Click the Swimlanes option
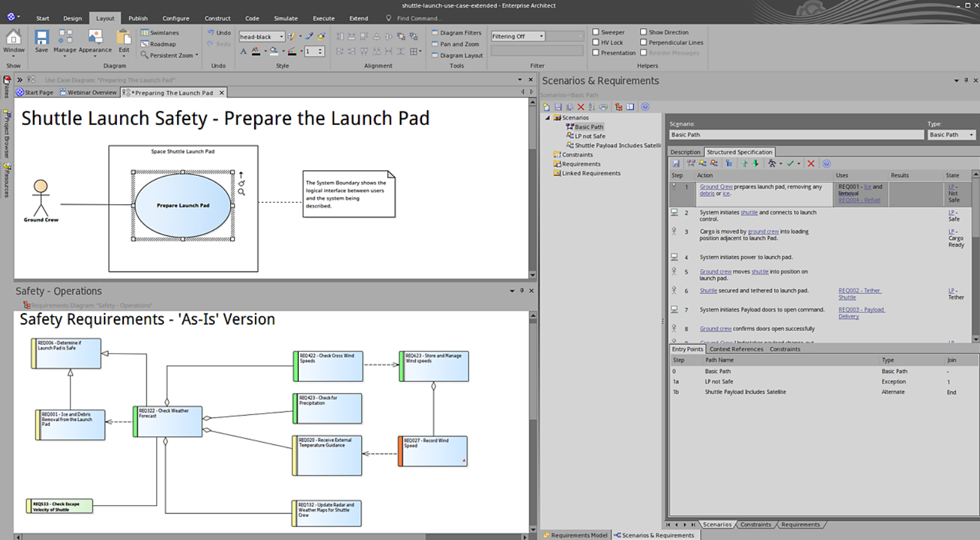 160,32
